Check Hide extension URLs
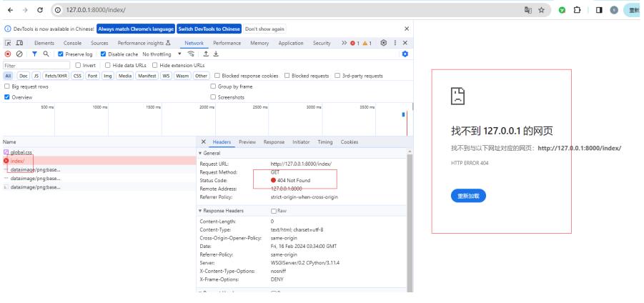The height and width of the screenshot is (303, 644). pos(155,65)
